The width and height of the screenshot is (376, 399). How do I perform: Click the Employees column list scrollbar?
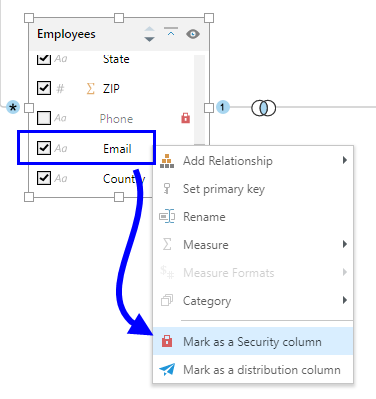point(199,100)
